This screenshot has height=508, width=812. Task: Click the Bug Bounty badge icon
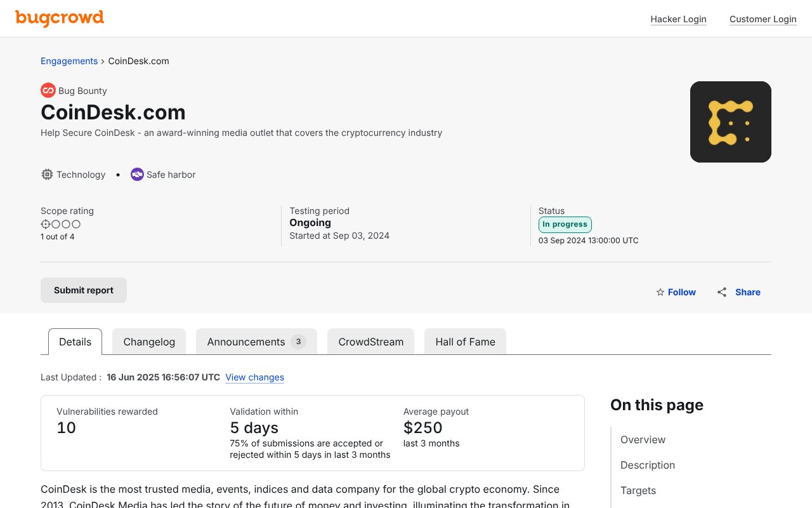pos(48,90)
